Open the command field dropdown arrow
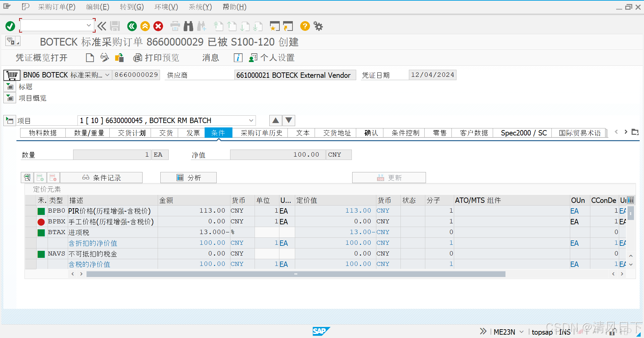The image size is (644, 338). pos(89,25)
